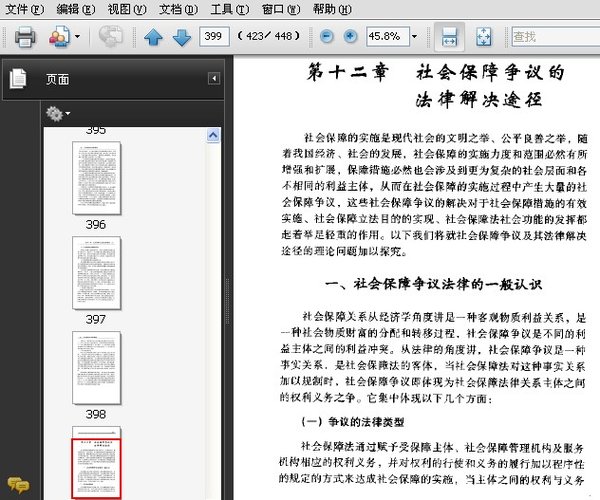Click the zoom in plus button

pos(350,37)
